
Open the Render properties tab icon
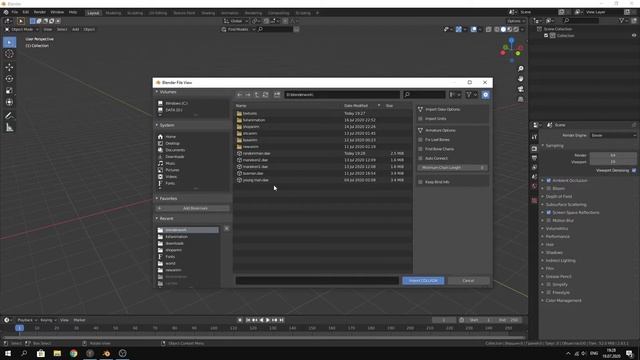(x=534, y=149)
